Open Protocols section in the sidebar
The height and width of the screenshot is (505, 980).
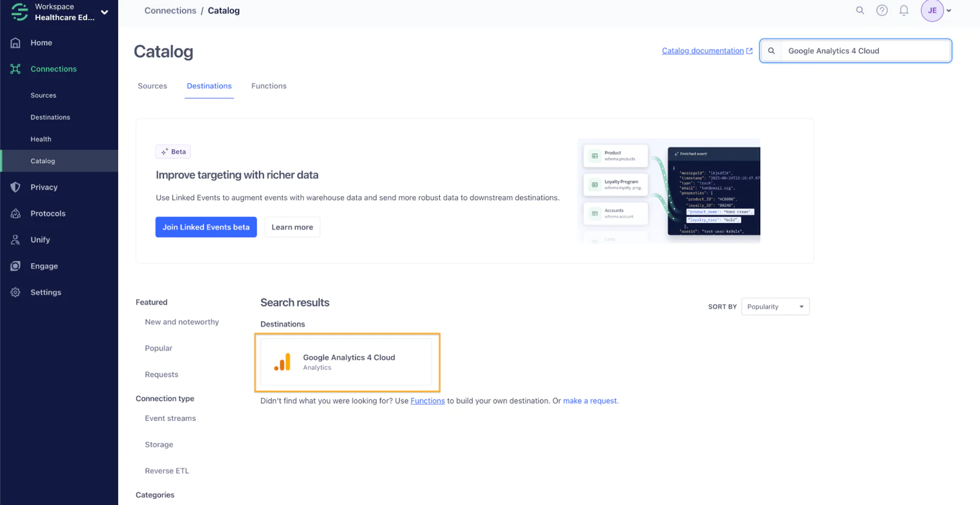pos(48,213)
